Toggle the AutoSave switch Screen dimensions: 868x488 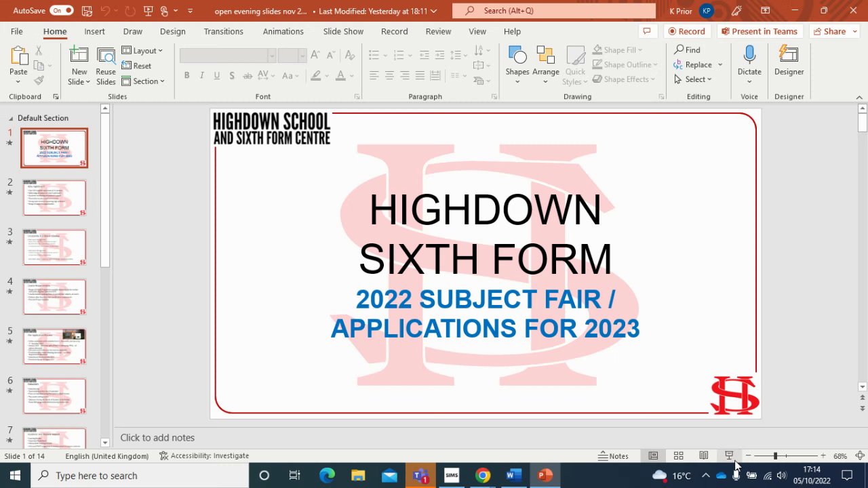pyautogui.click(x=61, y=11)
